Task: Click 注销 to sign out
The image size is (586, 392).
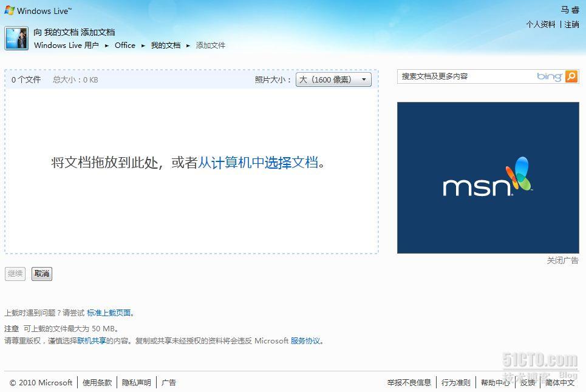Action: coord(572,25)
